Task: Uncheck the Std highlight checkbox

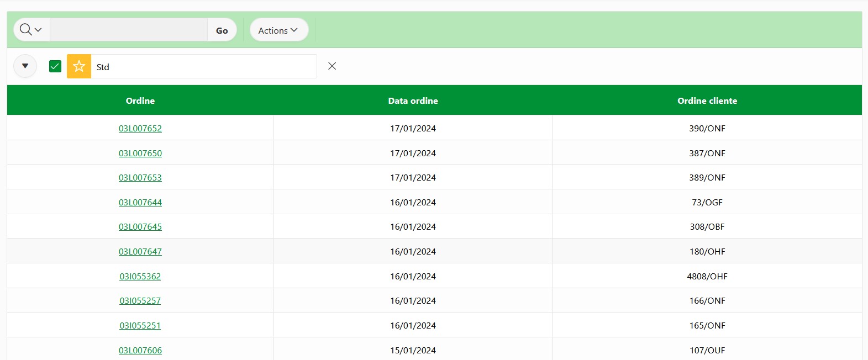Action: coord(55,66)
